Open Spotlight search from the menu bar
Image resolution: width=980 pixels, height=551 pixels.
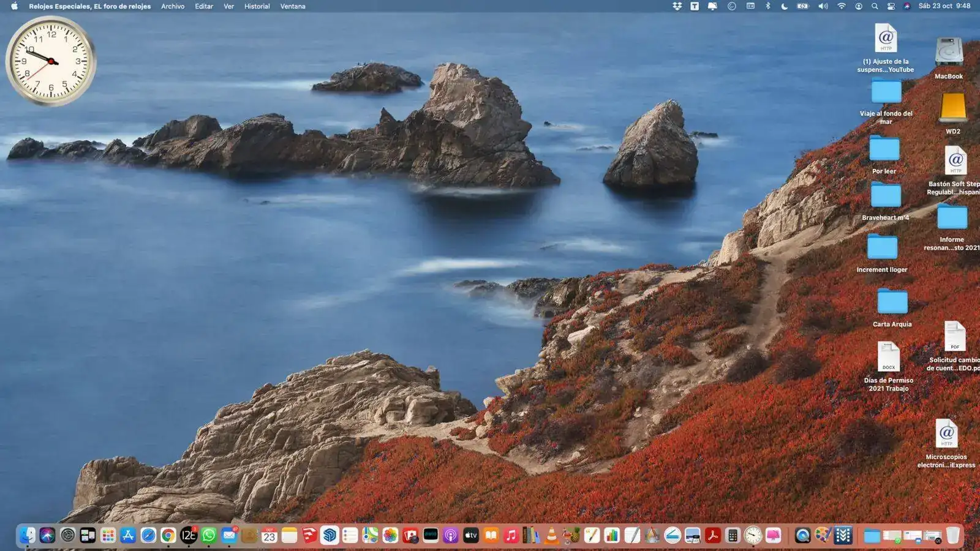click(x=875, y=6)
